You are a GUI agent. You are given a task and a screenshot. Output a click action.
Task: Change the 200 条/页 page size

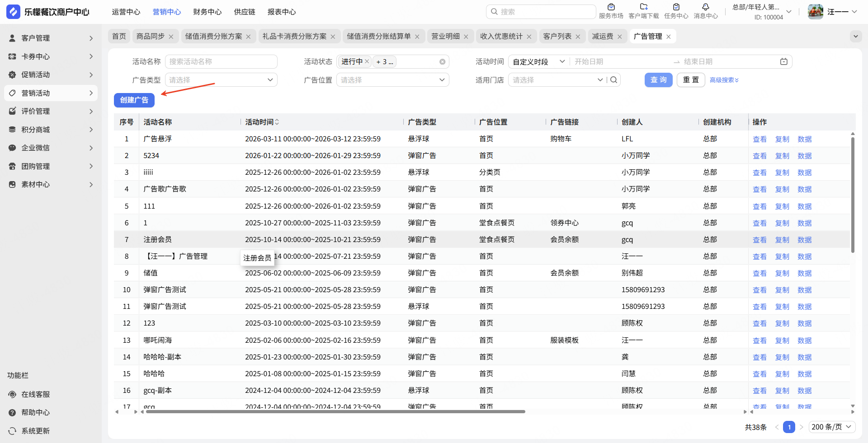coord(831,427)
